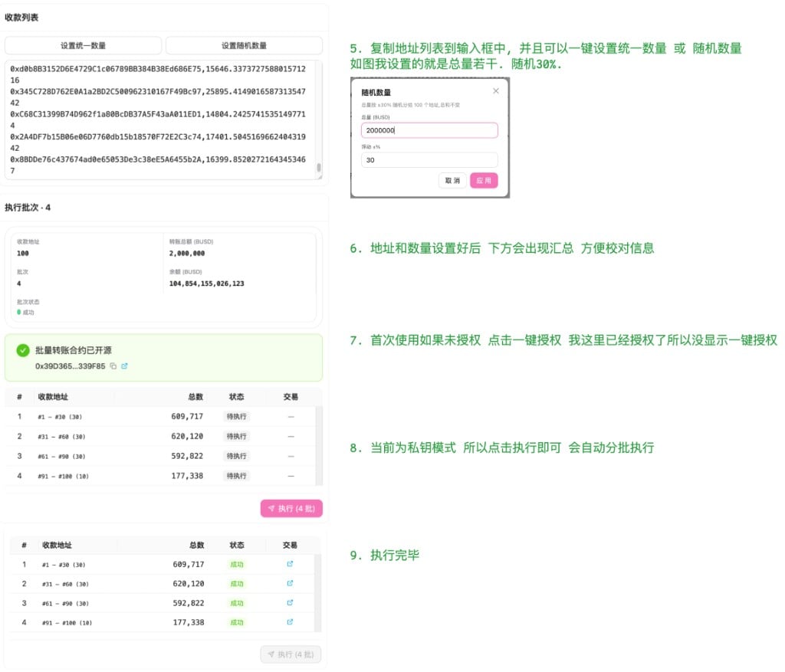Image resolution: width=785 pixels, height=672 pixels.
Task: Open transaction link for batch 609,717 in results
Action: [x=290, y=564]
